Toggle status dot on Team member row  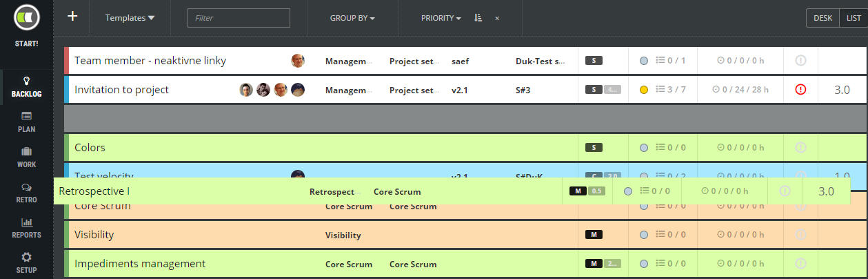tap(644, 61)
